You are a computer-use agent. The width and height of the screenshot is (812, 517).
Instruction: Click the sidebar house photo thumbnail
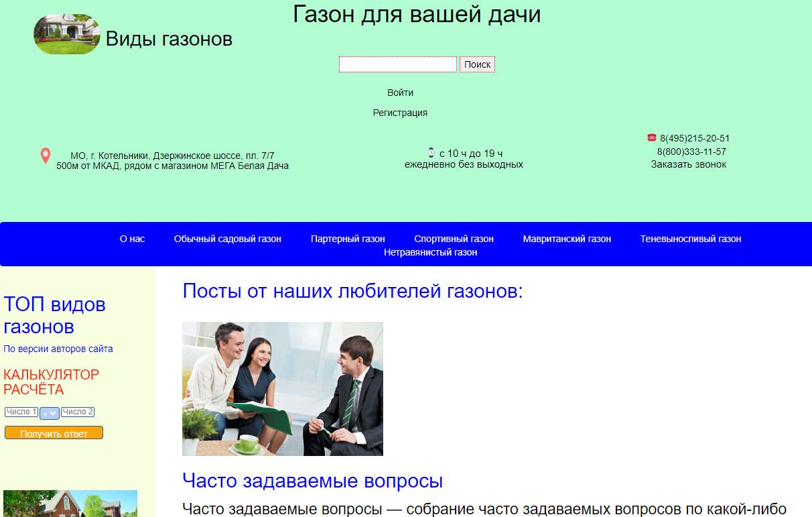click(x=70, y=504)
